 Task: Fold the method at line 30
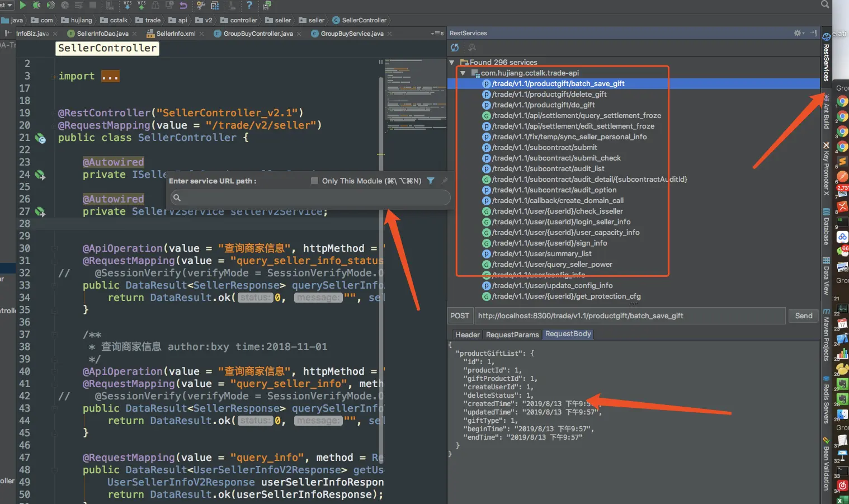[54, 248]
